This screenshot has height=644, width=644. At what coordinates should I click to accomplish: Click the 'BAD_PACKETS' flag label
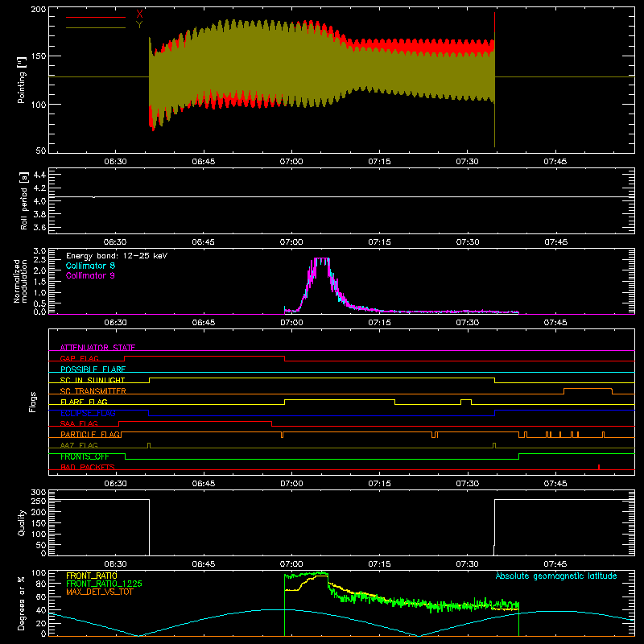88,467
